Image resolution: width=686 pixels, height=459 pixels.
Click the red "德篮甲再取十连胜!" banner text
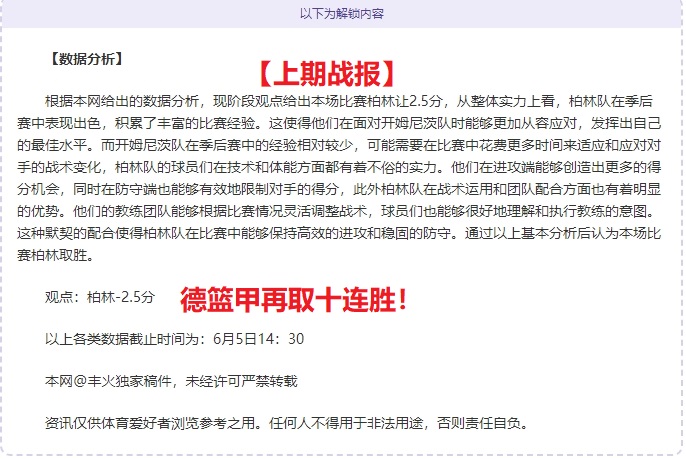pyautogui.click(x=294, y=300)
